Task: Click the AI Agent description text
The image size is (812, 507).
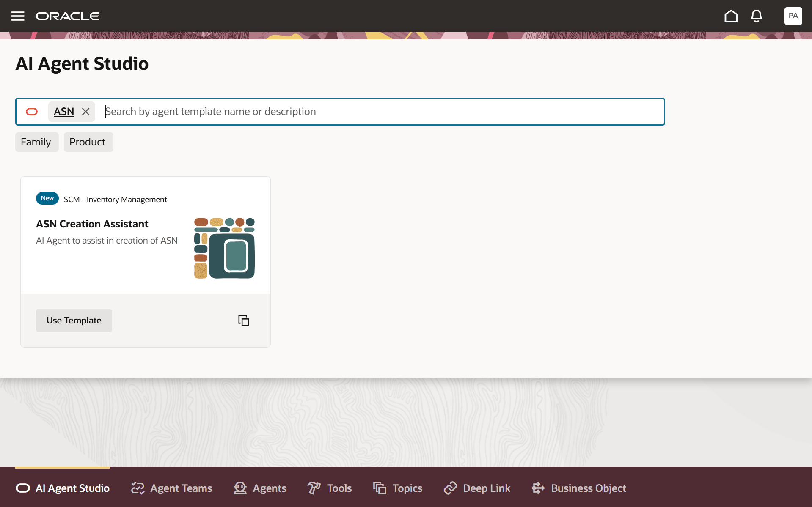Action: click(107, 241)
